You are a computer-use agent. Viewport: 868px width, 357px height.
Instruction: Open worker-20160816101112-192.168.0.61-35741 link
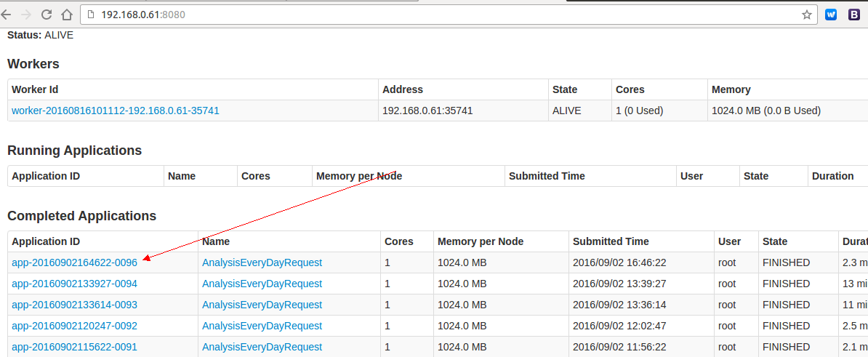[x=115, y=111]
